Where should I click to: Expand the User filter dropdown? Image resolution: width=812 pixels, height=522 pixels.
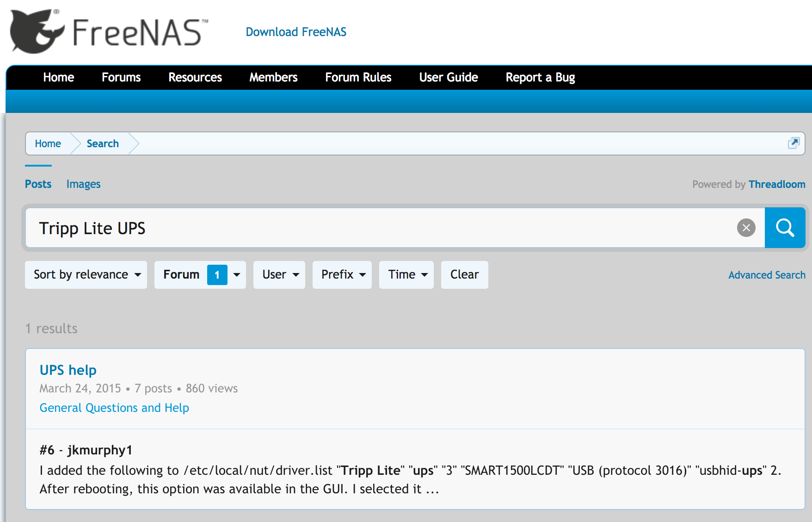279,275
